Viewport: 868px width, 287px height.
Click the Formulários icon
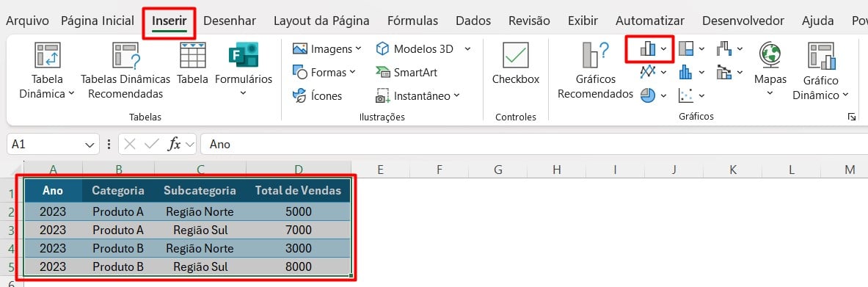pos(244,55)
